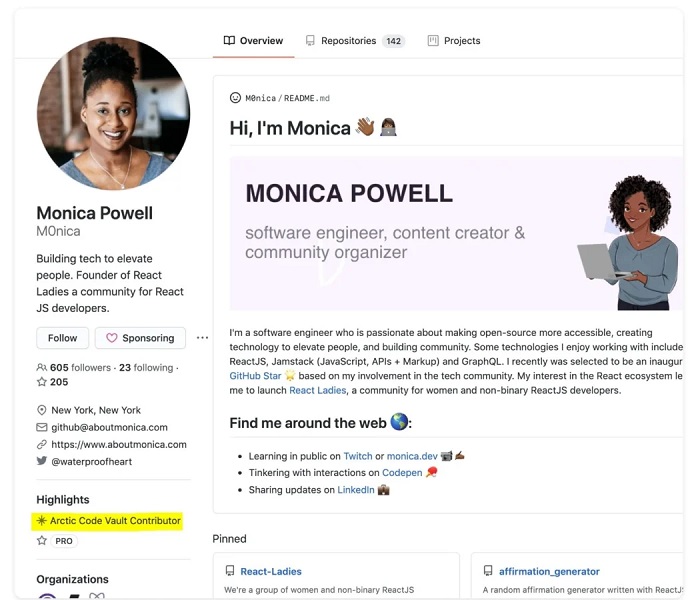Open the GitHub Star link

click(255, 375)
